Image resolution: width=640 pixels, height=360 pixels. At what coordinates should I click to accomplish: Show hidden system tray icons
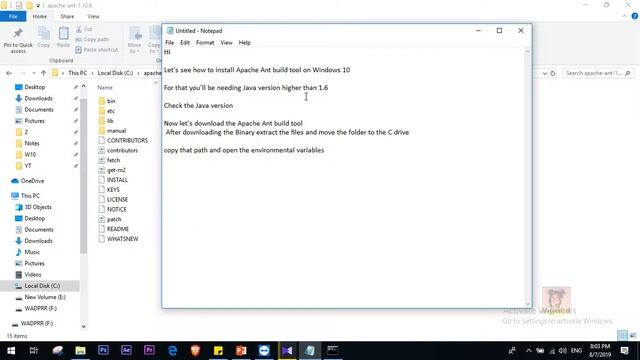coord(529,351)
